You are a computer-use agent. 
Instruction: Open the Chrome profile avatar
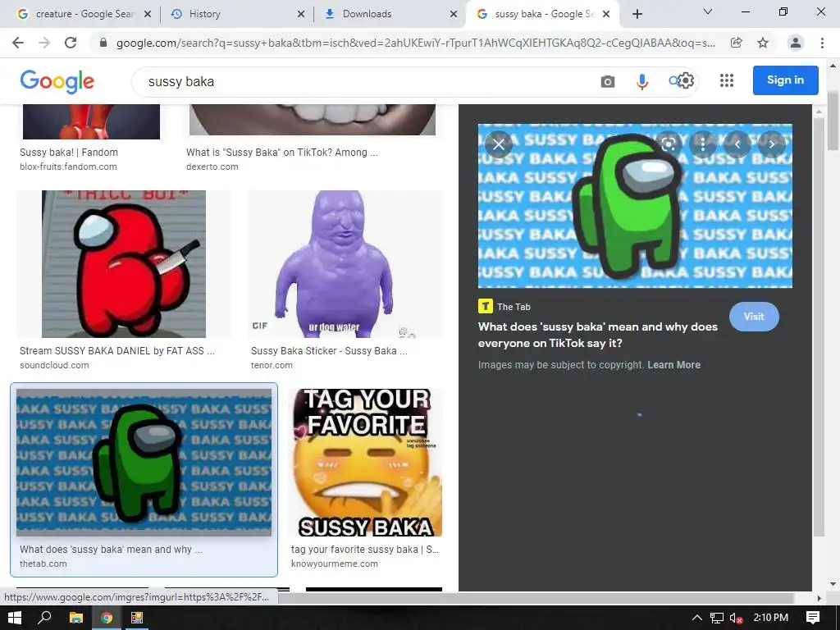[x=796, y=43]
